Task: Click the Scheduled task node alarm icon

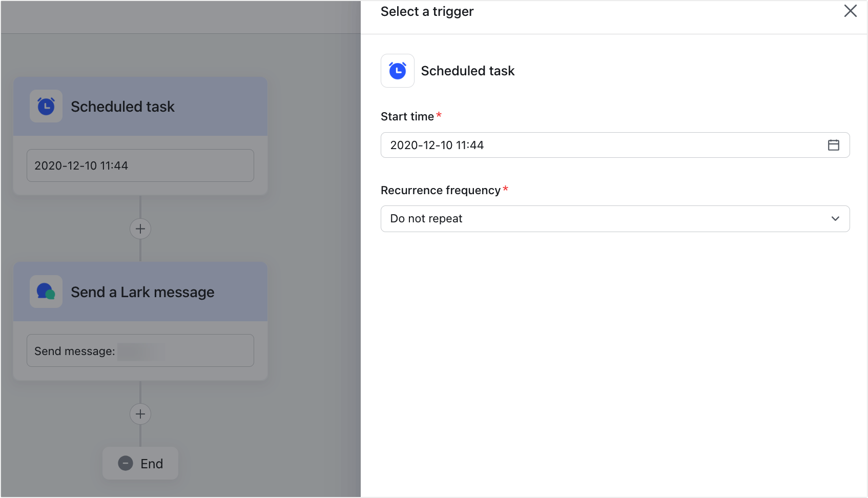Action: (x=46, y=107)
